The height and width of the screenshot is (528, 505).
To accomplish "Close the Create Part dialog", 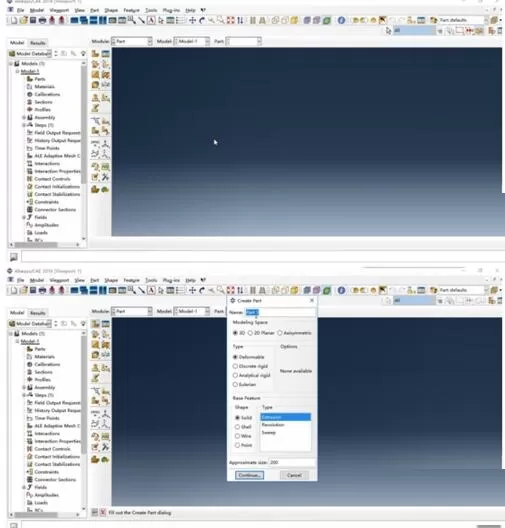I will coord(312,300).
